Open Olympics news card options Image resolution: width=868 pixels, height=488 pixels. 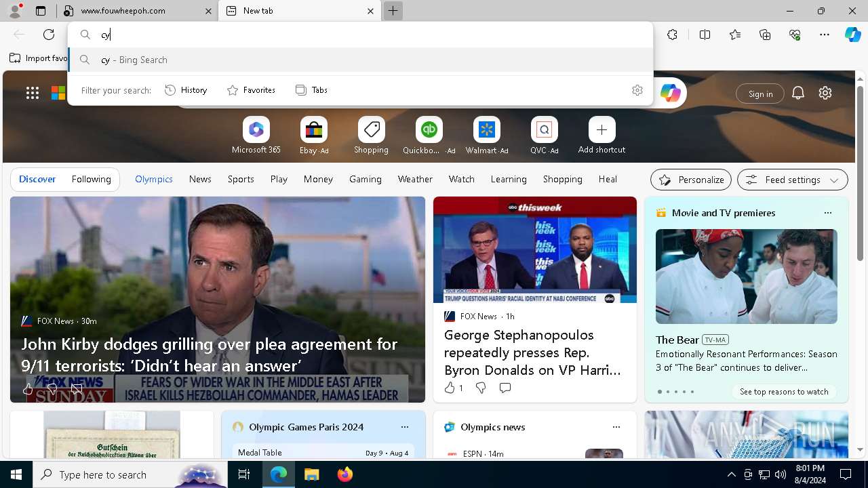click(x=616, y=427)
